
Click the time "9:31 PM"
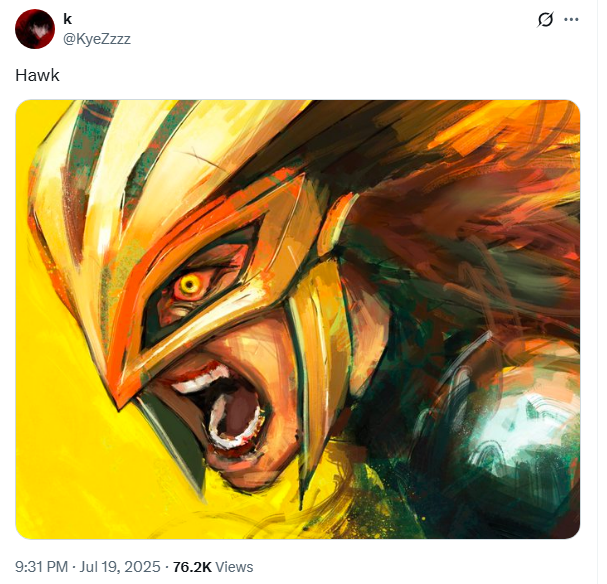tap(41, 567)
